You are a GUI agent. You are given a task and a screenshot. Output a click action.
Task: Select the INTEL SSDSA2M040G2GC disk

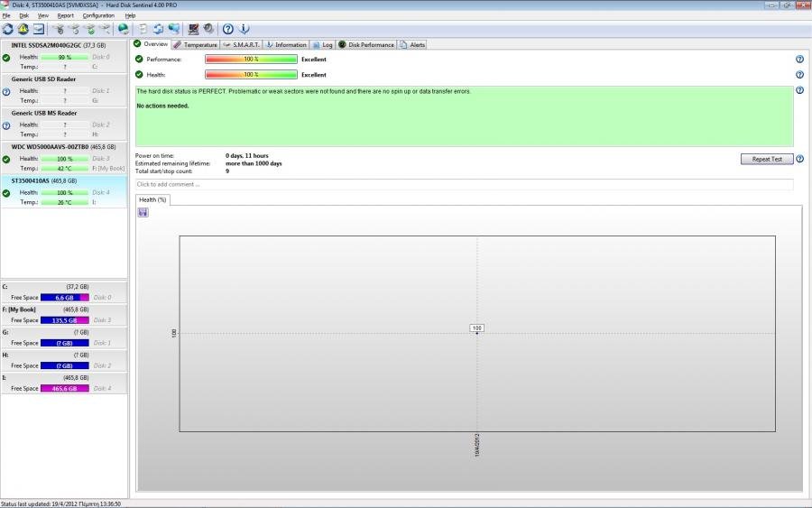58,44
